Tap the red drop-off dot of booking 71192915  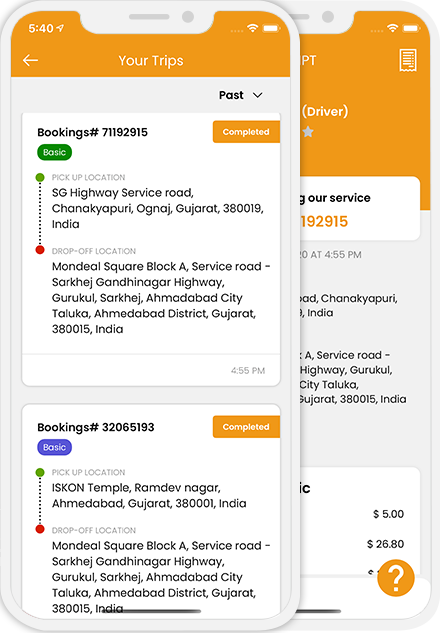pos(40,250)
